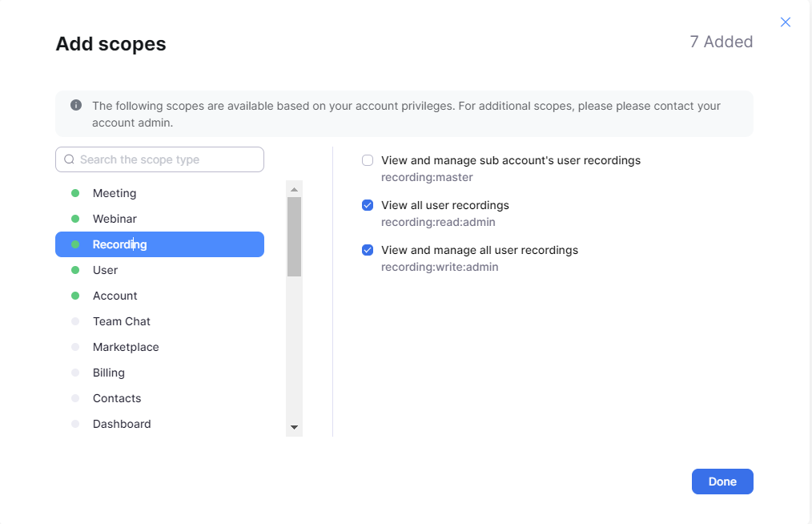
Task: Open the Team Chat scope category
Action: [122, 321]
